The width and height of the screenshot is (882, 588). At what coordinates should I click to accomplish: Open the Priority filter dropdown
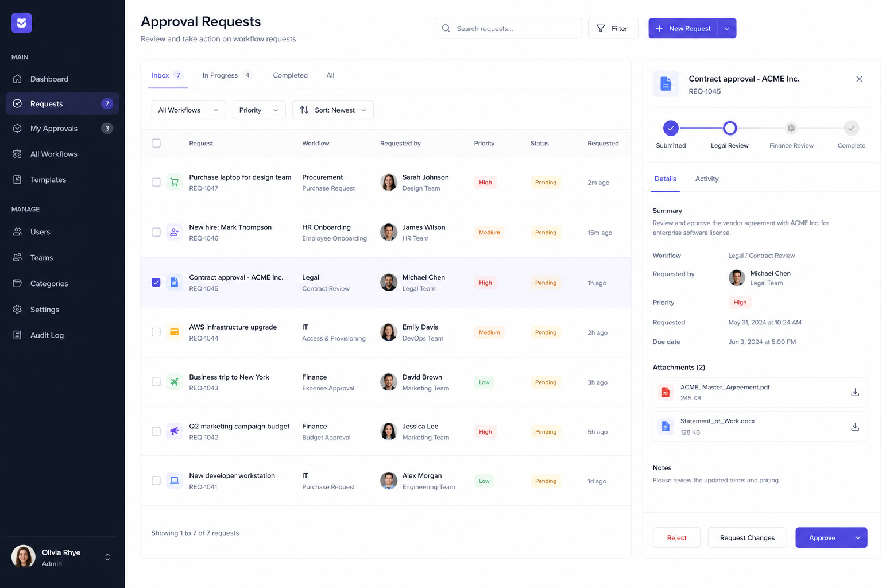(x=259, y=110)
